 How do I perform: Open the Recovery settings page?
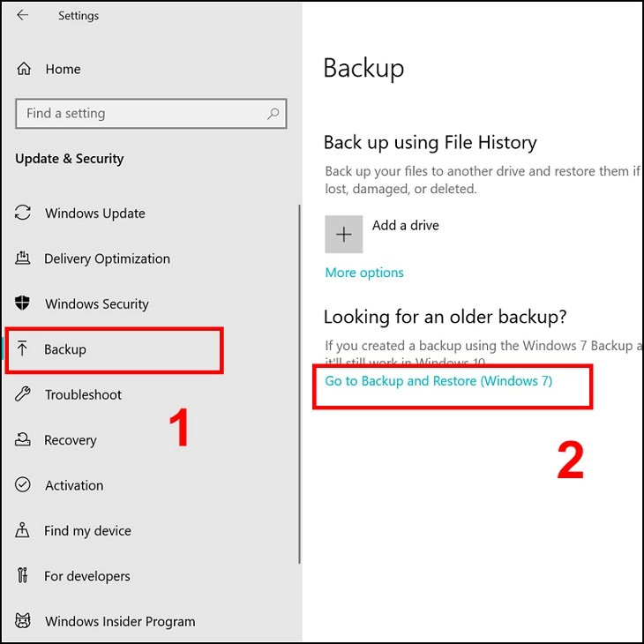(71, 440)
